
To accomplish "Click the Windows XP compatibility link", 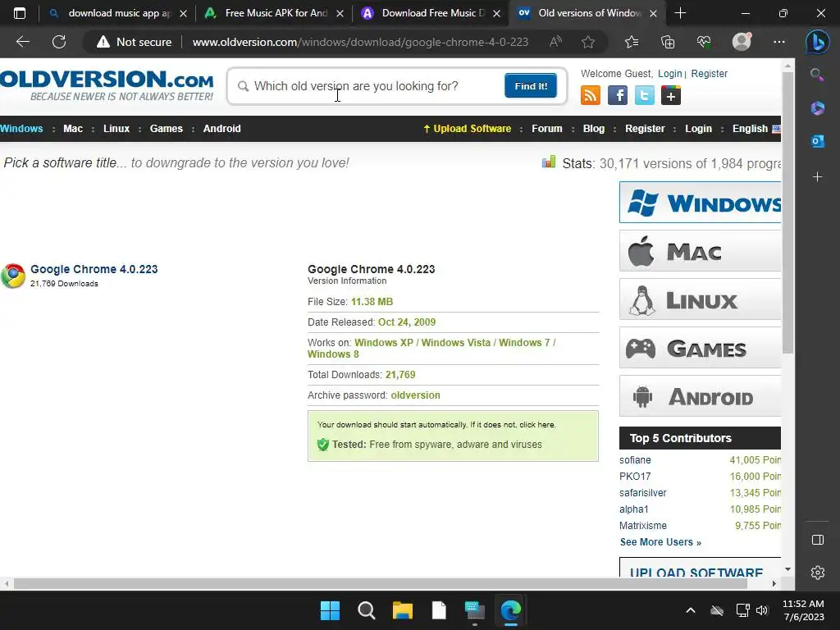I will (x=384, y=342).
